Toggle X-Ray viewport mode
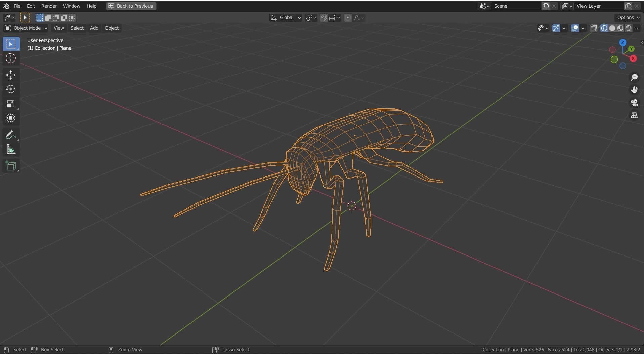Image resolution: width=644 pixels, height=354 pixels. point(594,28)
